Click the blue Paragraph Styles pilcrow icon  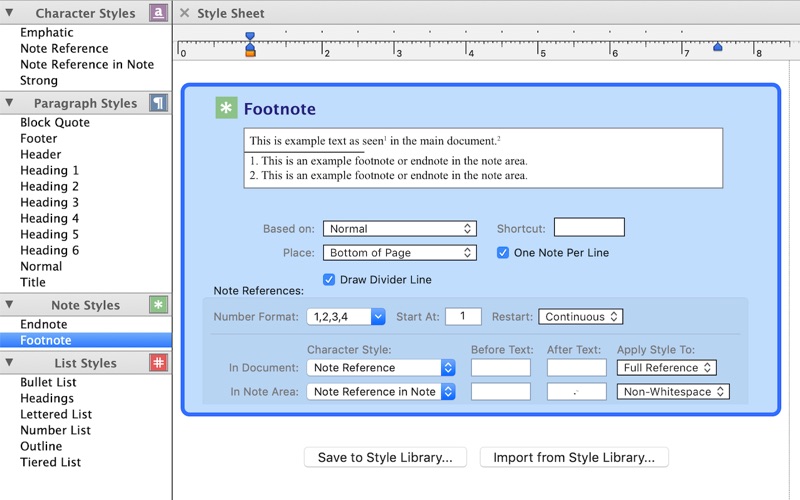[x=158, y=103]
